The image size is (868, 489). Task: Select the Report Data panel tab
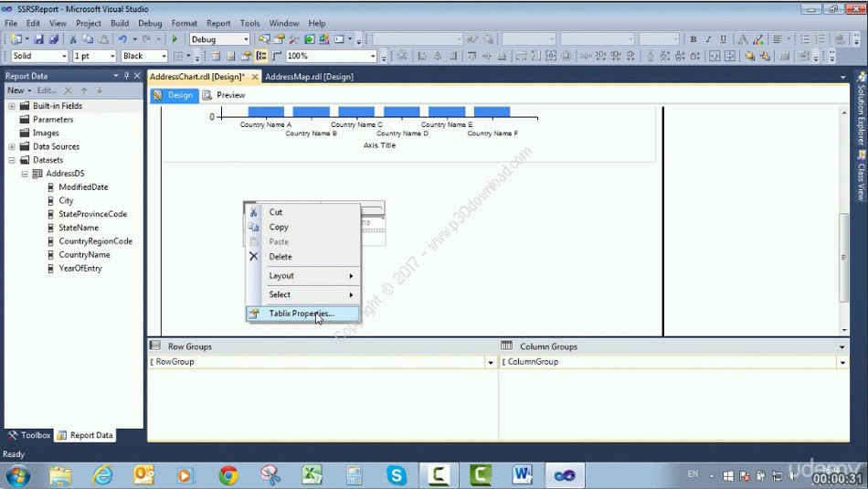[85, 435]
